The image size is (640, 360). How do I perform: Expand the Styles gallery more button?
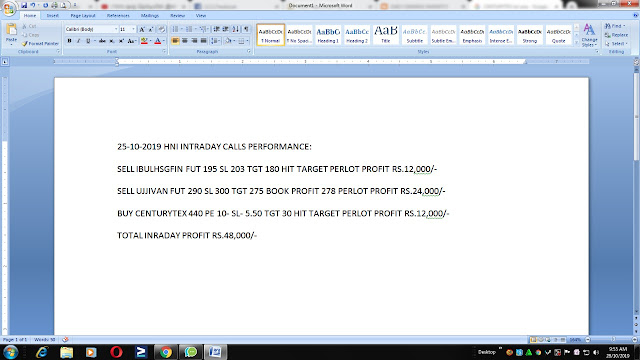(x=576, y=43)
